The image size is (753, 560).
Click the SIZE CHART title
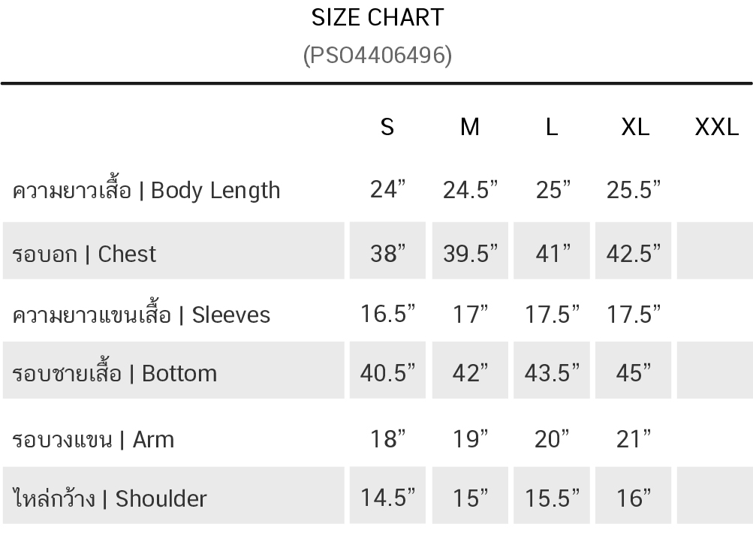point(378,17)
